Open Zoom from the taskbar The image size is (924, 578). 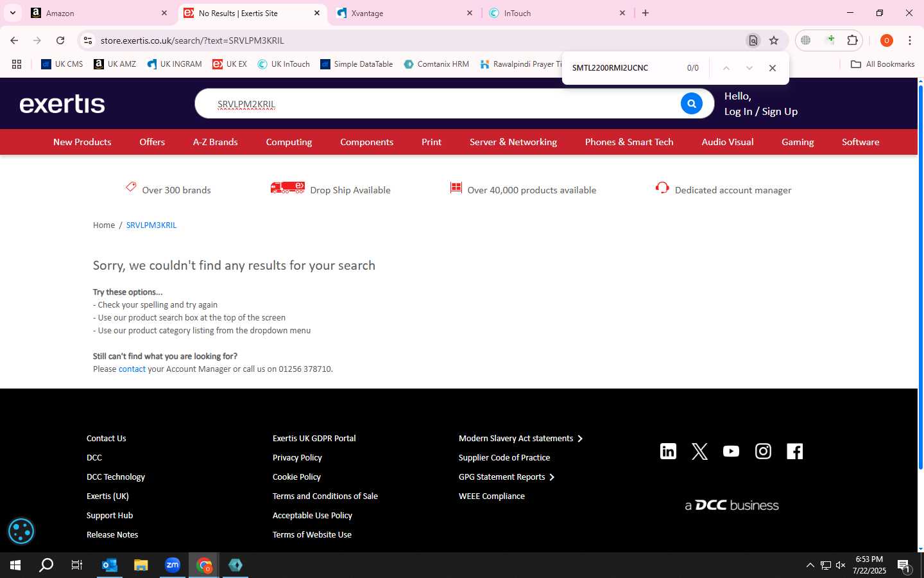click(x=173, y=565)
